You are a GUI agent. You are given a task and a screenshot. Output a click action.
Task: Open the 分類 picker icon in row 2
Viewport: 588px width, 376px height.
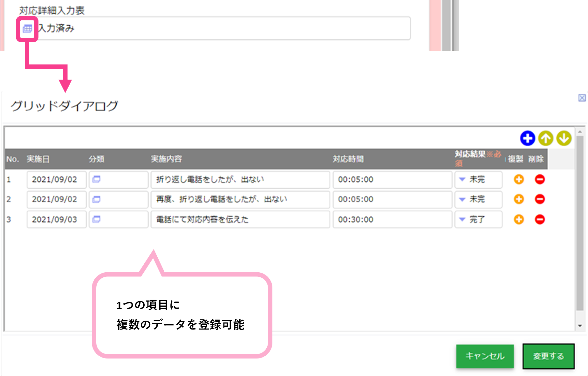point(96,199)
